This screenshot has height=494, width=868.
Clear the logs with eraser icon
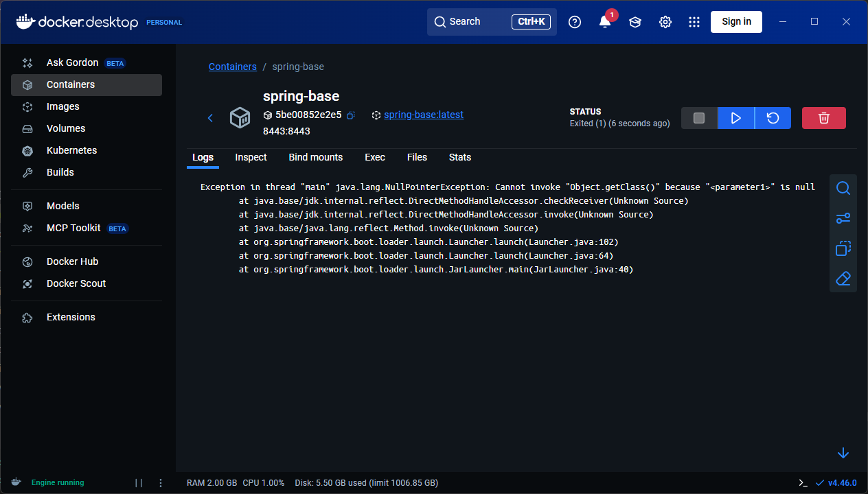(843, 279)
